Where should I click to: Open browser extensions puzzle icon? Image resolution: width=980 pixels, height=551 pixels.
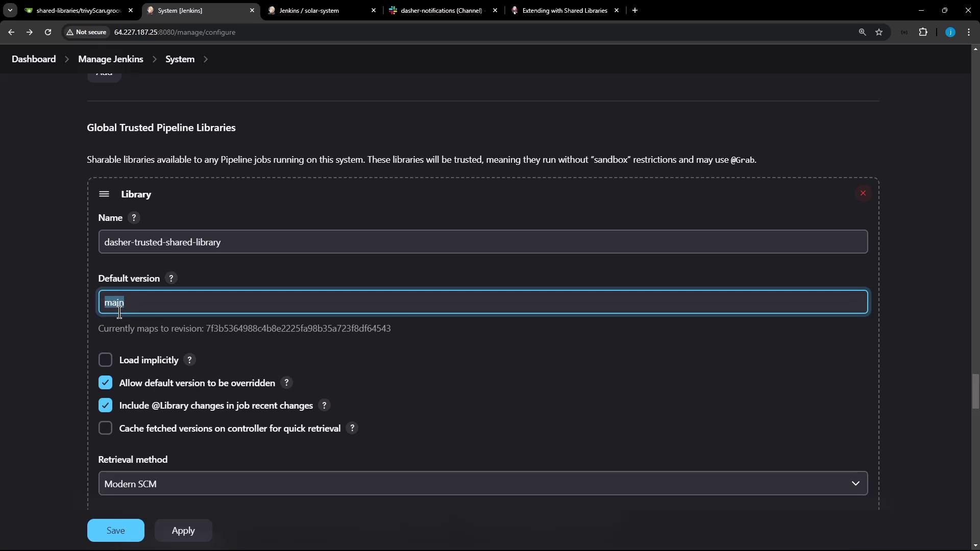click(923, 32)
